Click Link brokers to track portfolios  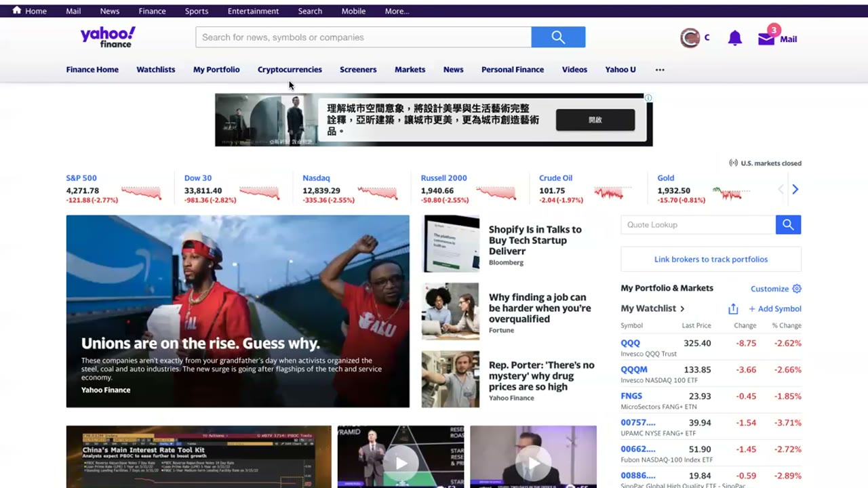click(711, 260)
